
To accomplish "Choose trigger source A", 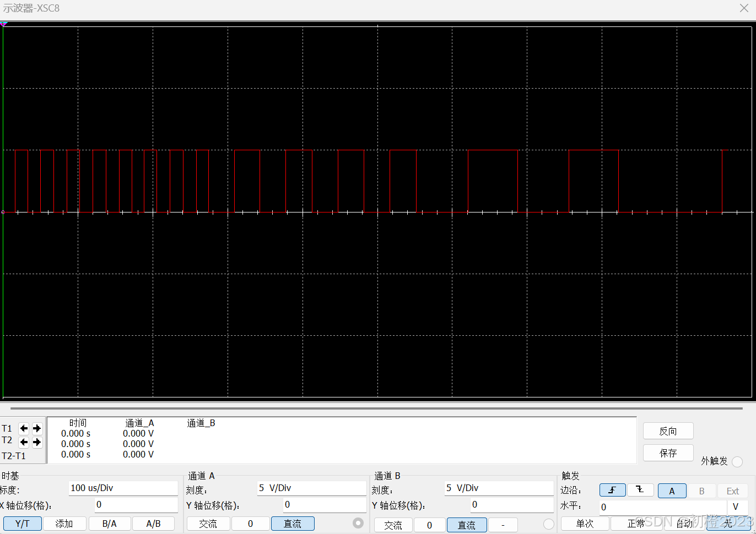I will pyautogui.click(x=672, y=491).
